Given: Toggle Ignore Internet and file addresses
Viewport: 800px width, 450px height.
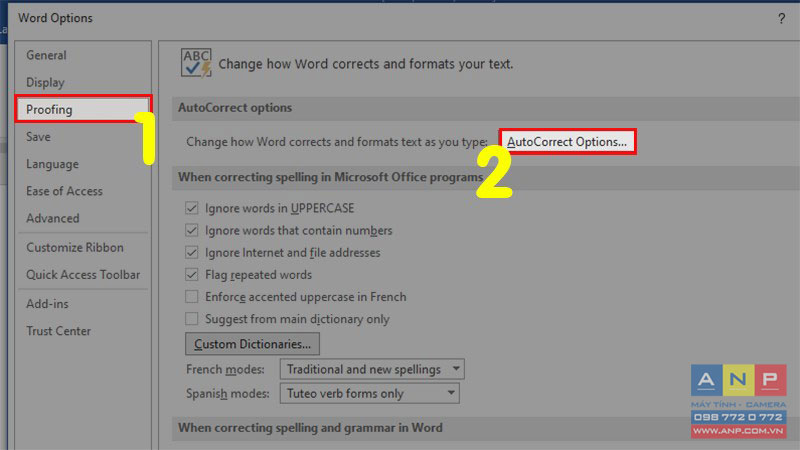Looking at the screenshot, I should coord(192,253).
